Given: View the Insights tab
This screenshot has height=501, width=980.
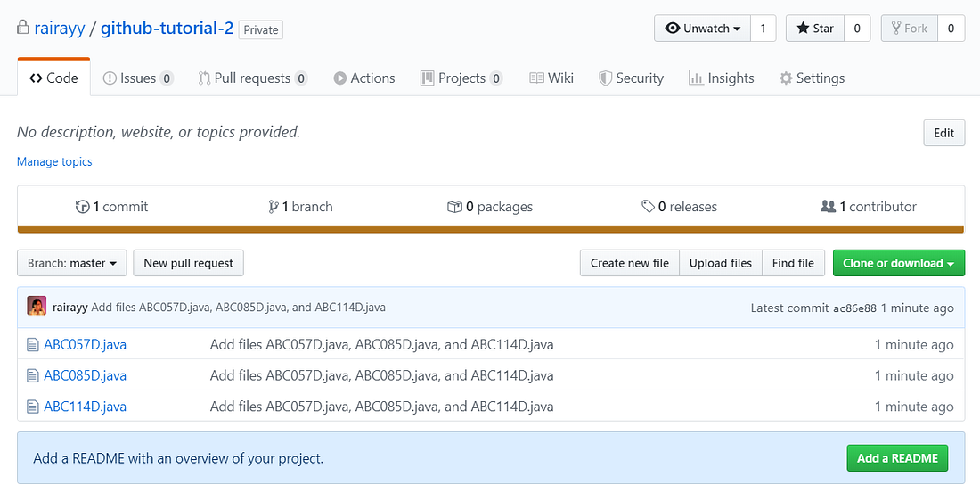Looking at the screenshot, I should (722, 78).
